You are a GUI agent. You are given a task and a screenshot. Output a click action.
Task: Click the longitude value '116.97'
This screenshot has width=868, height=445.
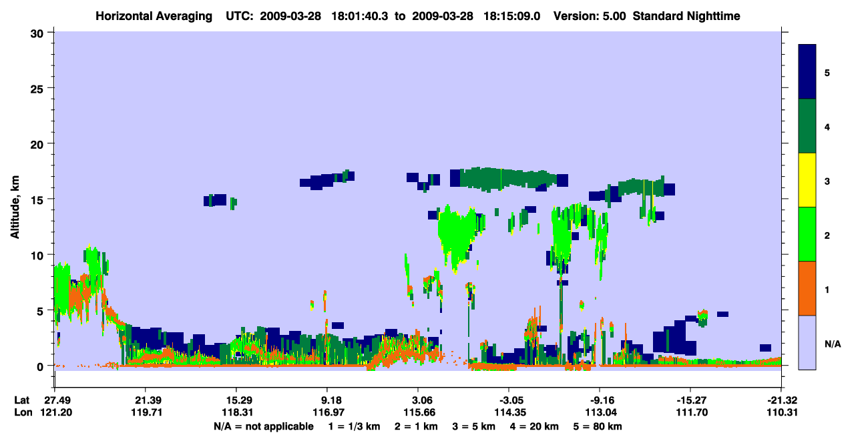[x=327, y=412]
